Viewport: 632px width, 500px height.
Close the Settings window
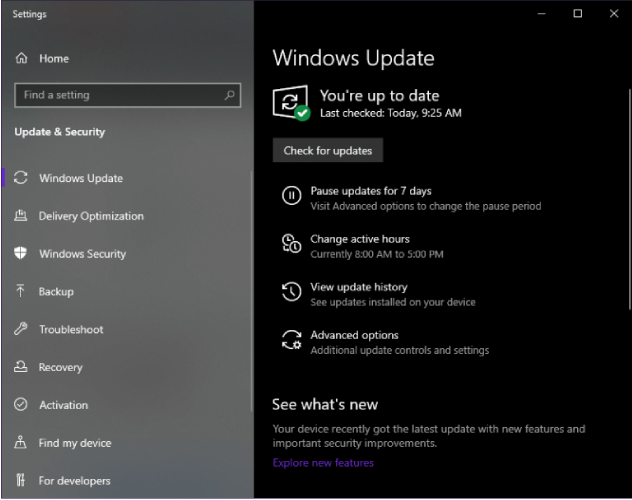(614, 14)
